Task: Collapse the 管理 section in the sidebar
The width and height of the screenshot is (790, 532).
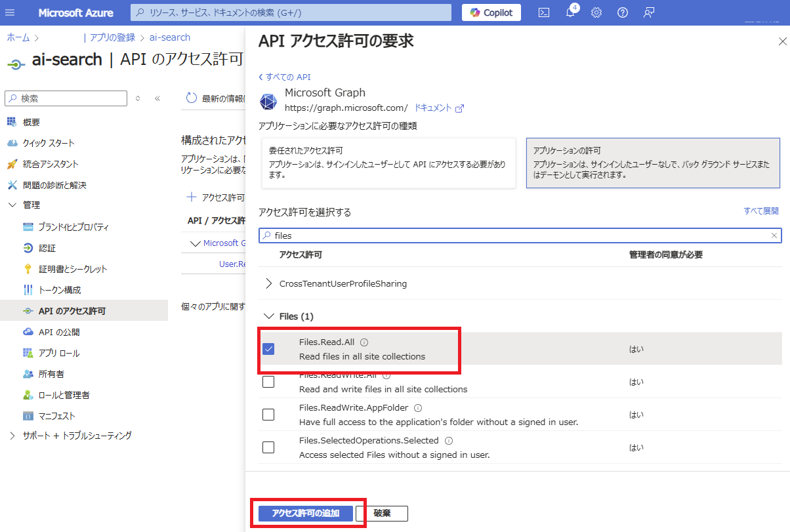Action: (x=11, y=204)
